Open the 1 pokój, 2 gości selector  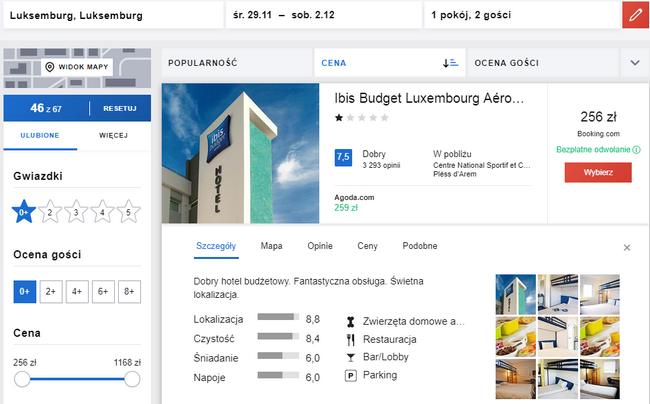(522, 15)
